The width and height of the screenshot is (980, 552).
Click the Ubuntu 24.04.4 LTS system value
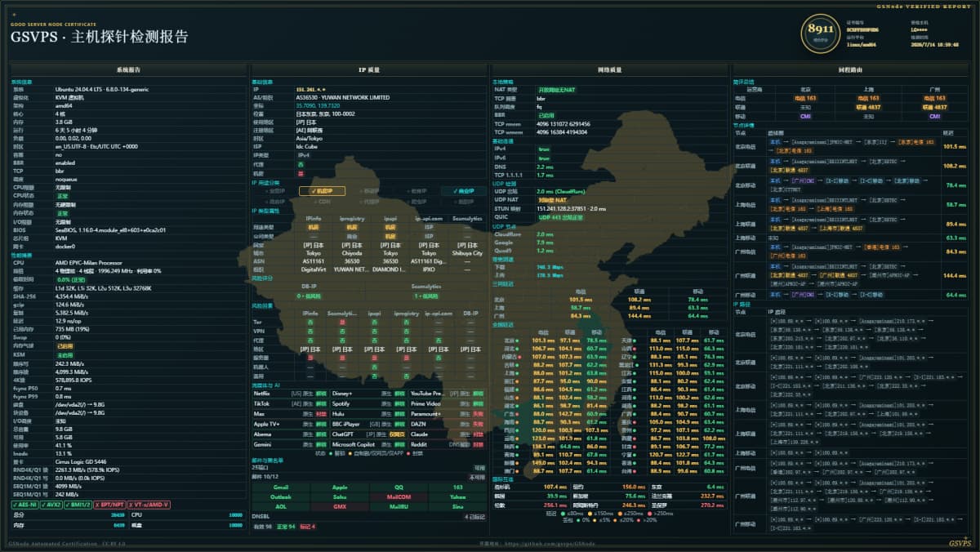pyautogui.click(x=102, y=88)
